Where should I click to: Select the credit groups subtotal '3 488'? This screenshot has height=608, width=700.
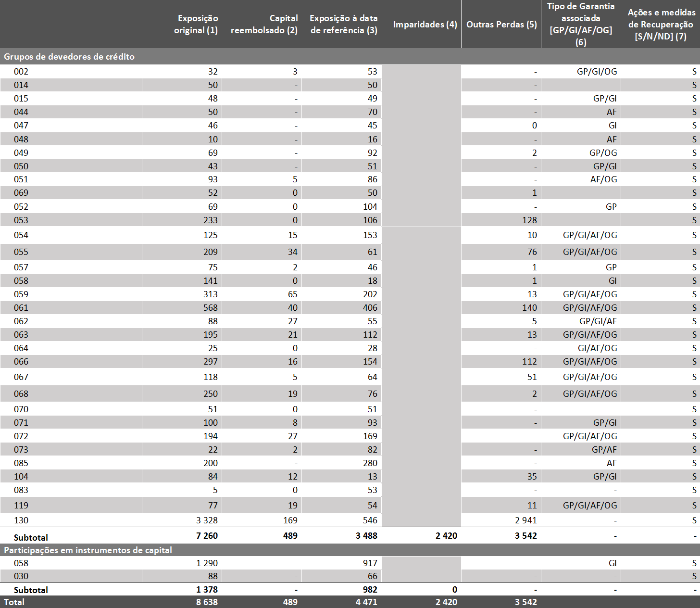(x=366, y=536)
